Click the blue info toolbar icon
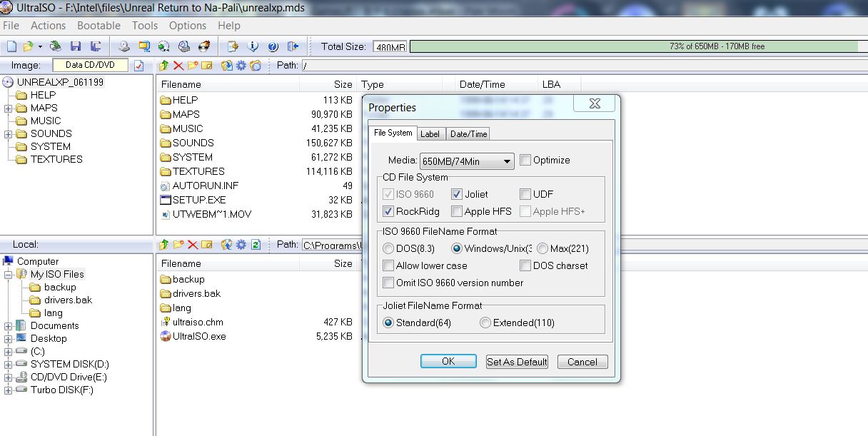 point(253,46)
